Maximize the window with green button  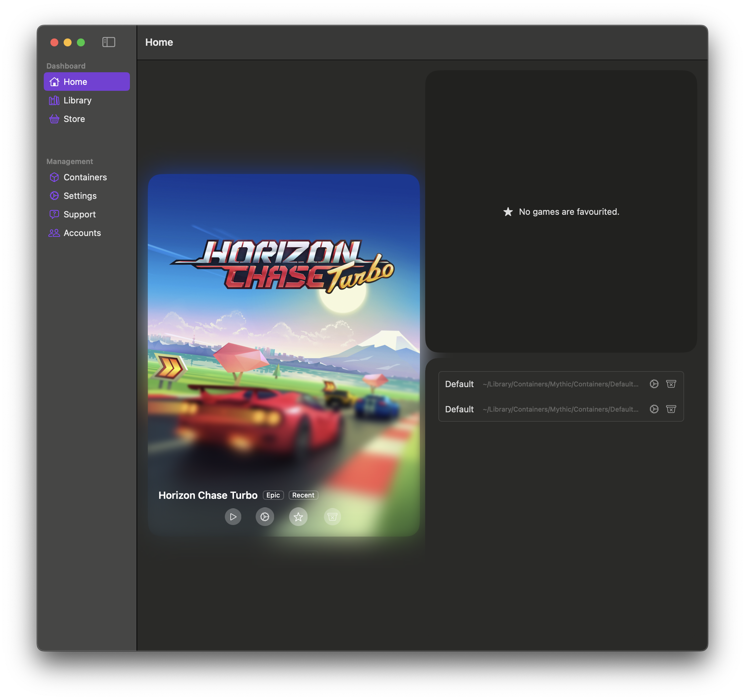click(81, 42)
